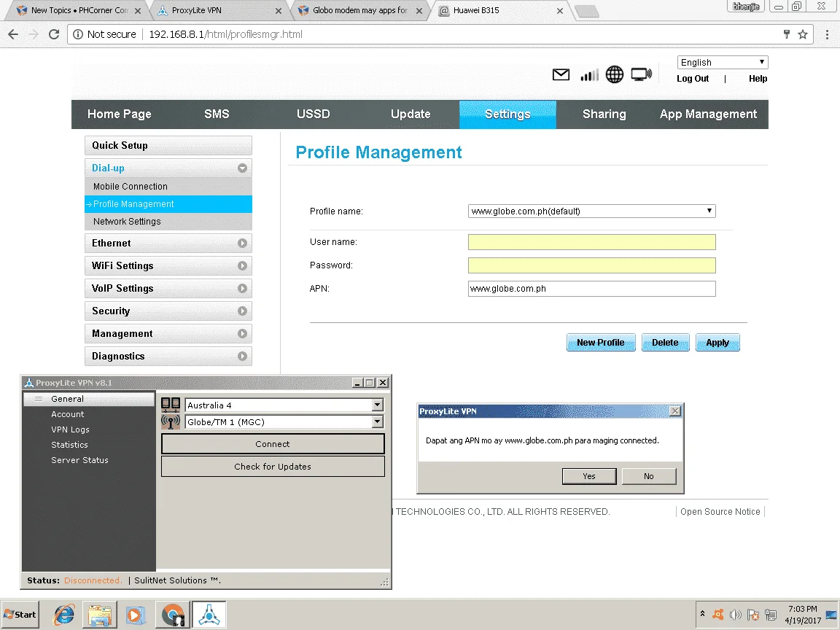
Task: Open the Open Source Notice link
Action: coord(720,512)
